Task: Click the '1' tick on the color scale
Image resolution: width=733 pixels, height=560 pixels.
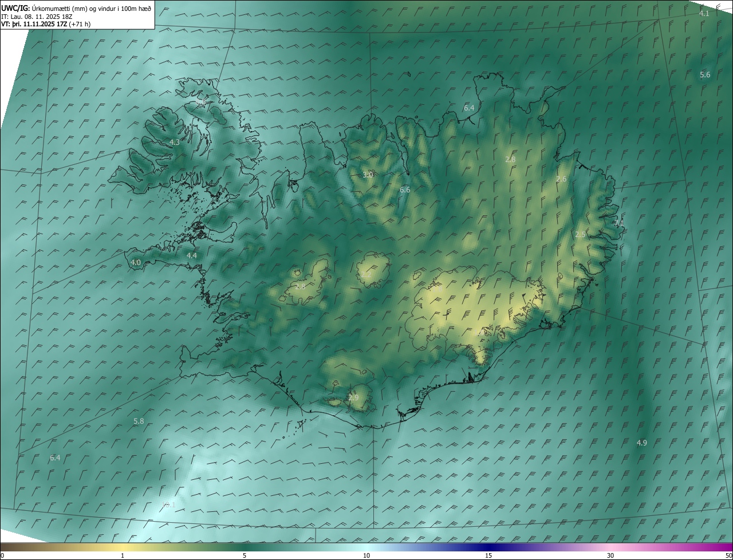Action: click(x=123, y=555)
